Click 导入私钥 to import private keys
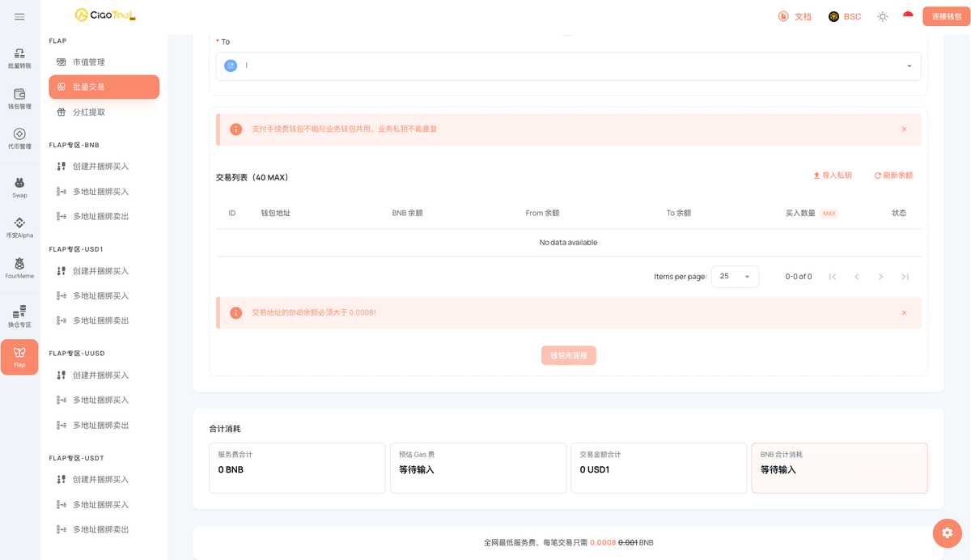This screenshot has width=971, height=560. tap(833, 176)
